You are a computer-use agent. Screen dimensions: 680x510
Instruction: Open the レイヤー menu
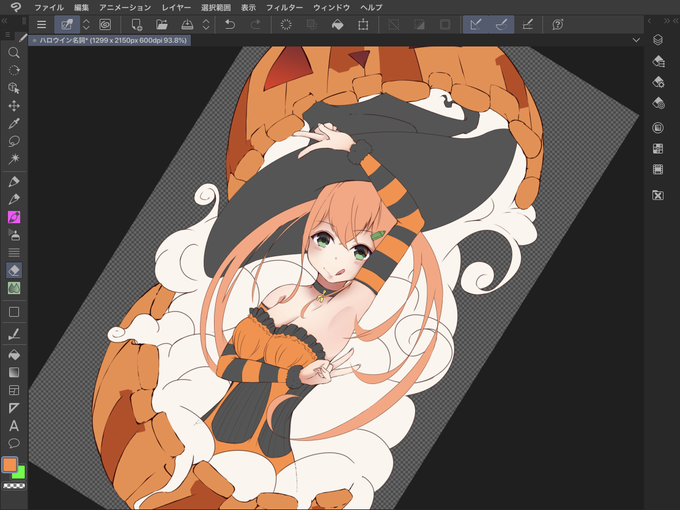pyautogui.click(x=176, y=7)
